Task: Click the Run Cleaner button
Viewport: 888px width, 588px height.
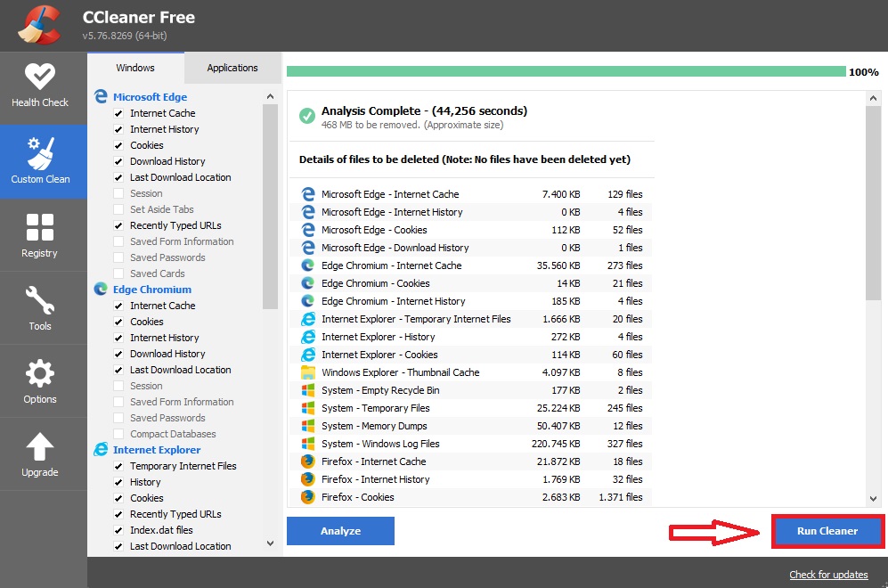Action: (x=827, y=531)
